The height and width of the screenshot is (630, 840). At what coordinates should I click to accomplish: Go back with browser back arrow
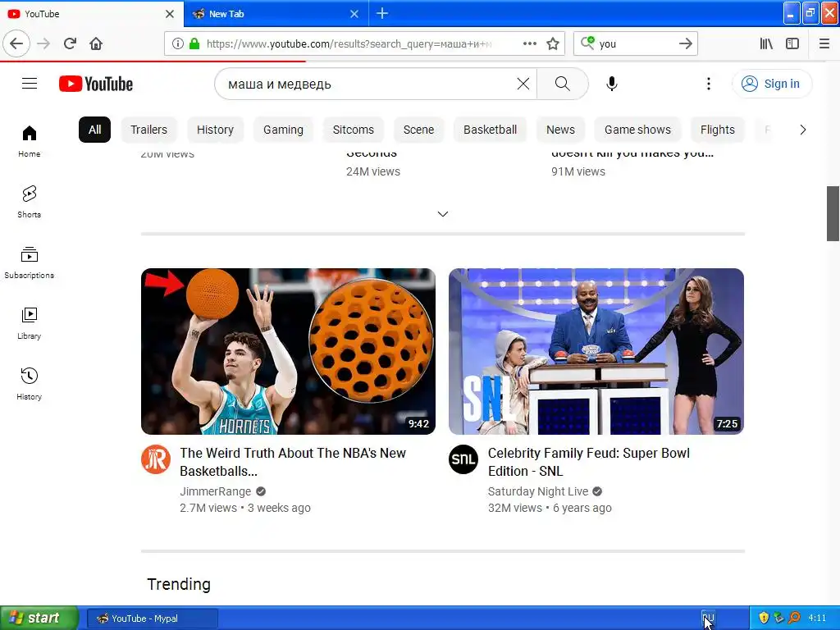tap(16, 43)
